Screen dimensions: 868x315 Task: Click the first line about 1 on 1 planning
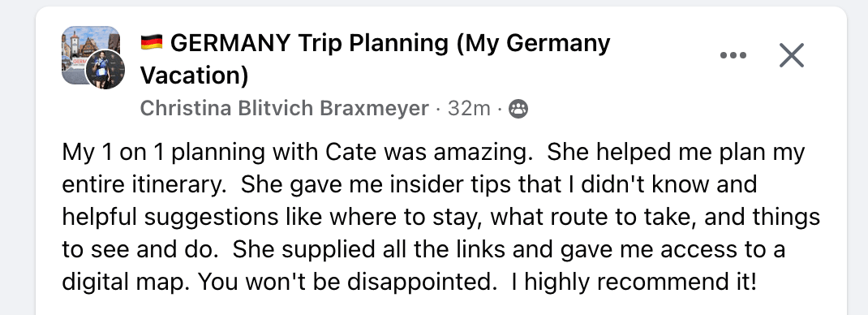(433, 153)
